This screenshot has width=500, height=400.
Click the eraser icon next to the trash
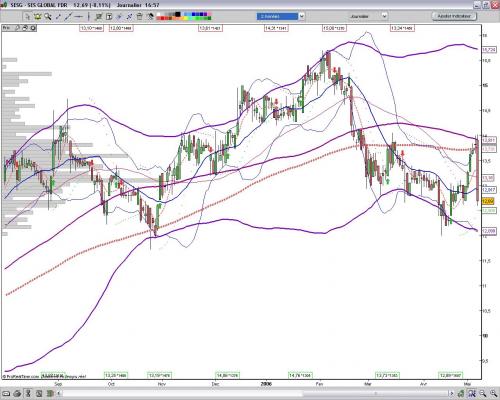click(x=150, y=16)
